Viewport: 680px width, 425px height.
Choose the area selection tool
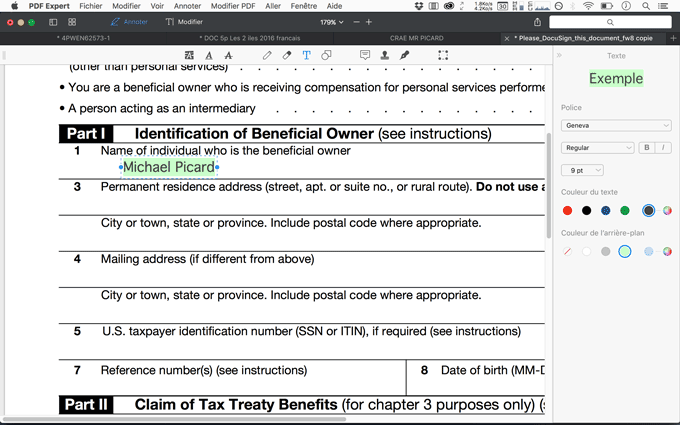click(x=443, y=55)
